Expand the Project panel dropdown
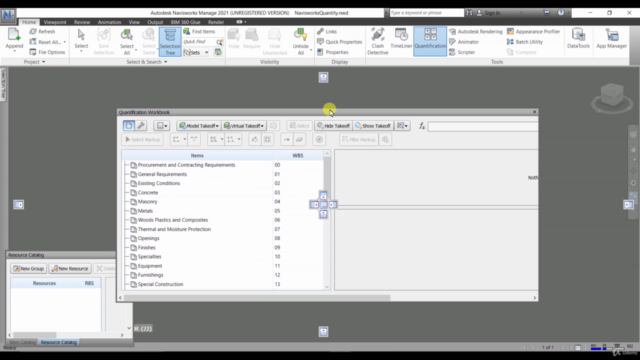The width and height of the screenshot is (640, 360). pos(34,62)
